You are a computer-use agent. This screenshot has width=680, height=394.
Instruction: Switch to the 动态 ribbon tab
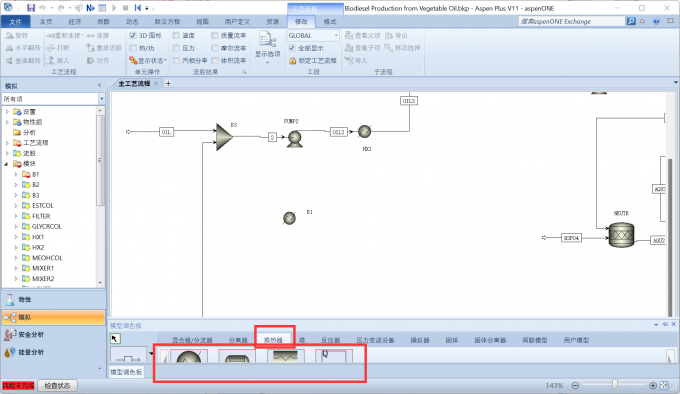[x=132, y=22]
